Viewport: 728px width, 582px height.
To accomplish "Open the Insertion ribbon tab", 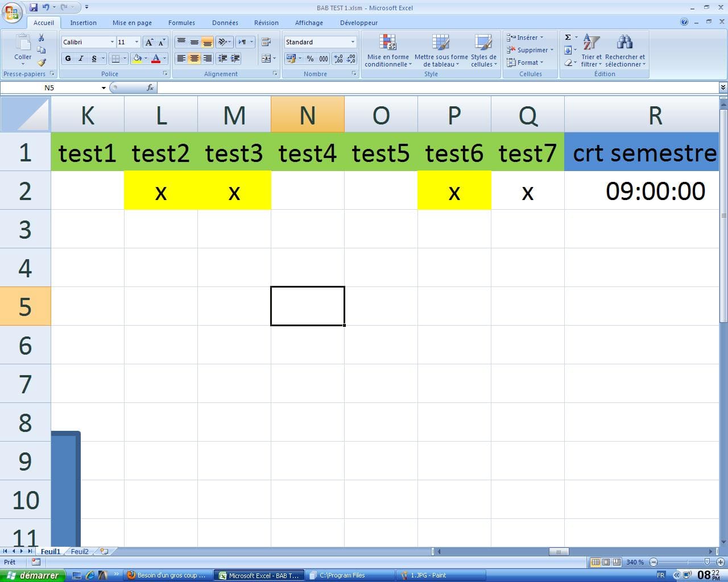I will pos(83,23).
